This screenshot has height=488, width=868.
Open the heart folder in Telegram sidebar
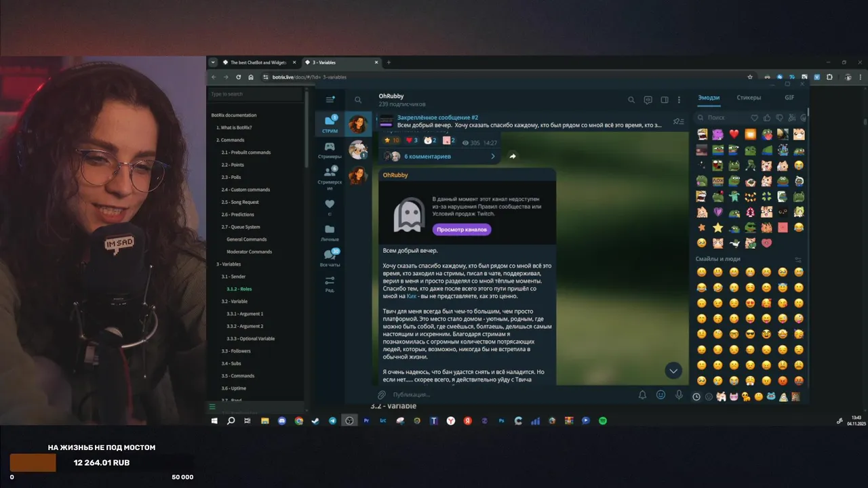[x=330, y=207]
